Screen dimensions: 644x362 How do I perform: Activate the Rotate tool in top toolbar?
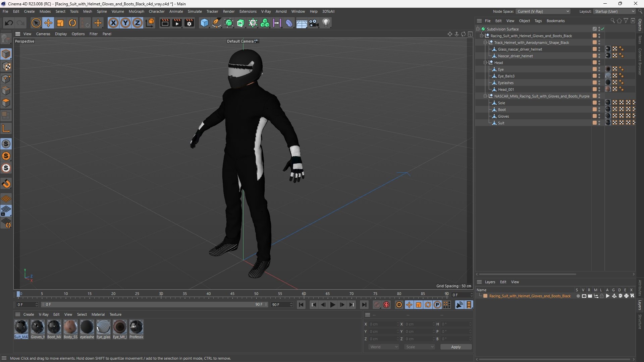click(72, 23)
